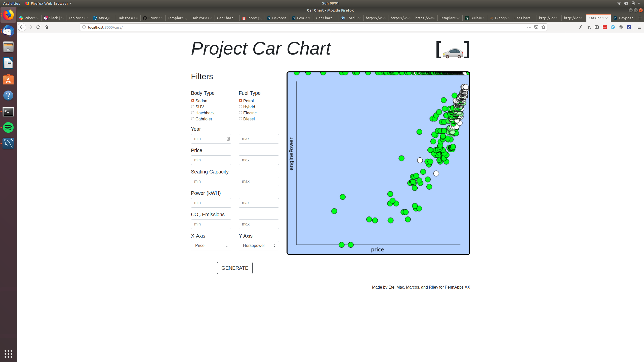Switch to the EcoCar tab
Viewport: 644px width, 362px height.
click(x=301, y=18)
